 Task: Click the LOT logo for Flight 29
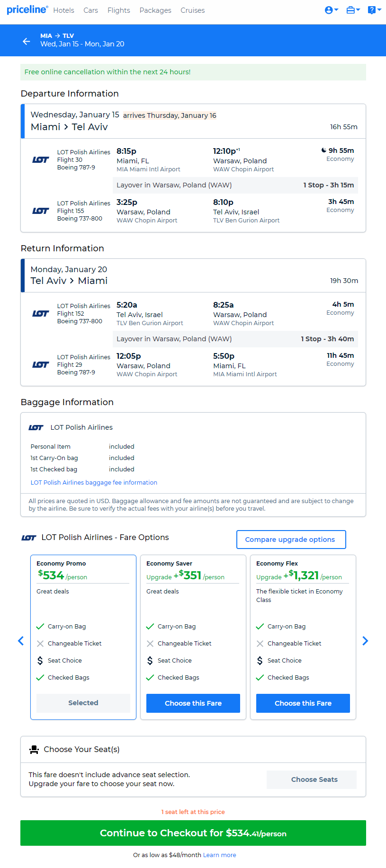[x=41, y=364]
